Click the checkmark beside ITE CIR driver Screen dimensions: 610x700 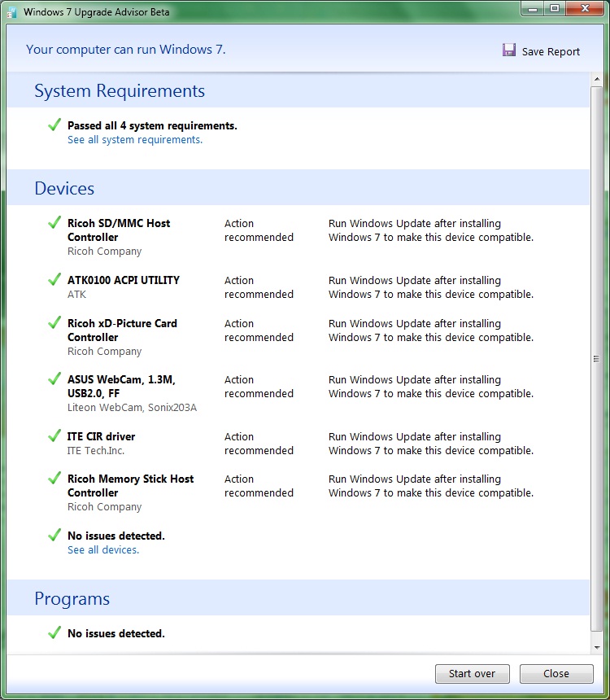[54, 435]
